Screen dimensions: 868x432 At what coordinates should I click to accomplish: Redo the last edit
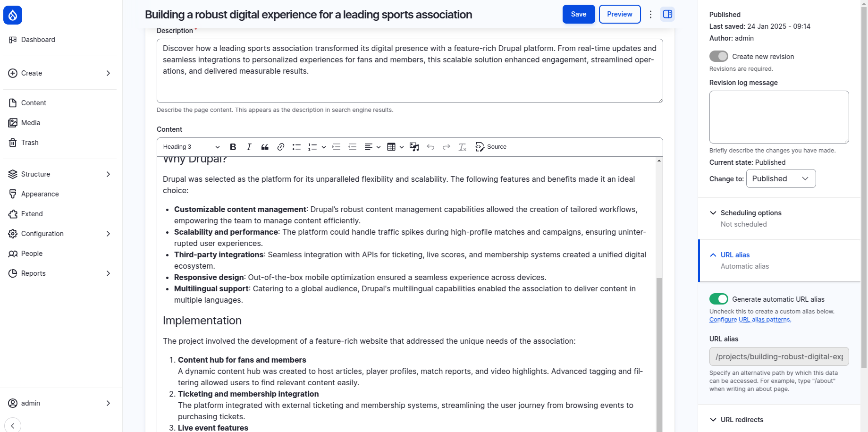(x=447, y=147)
